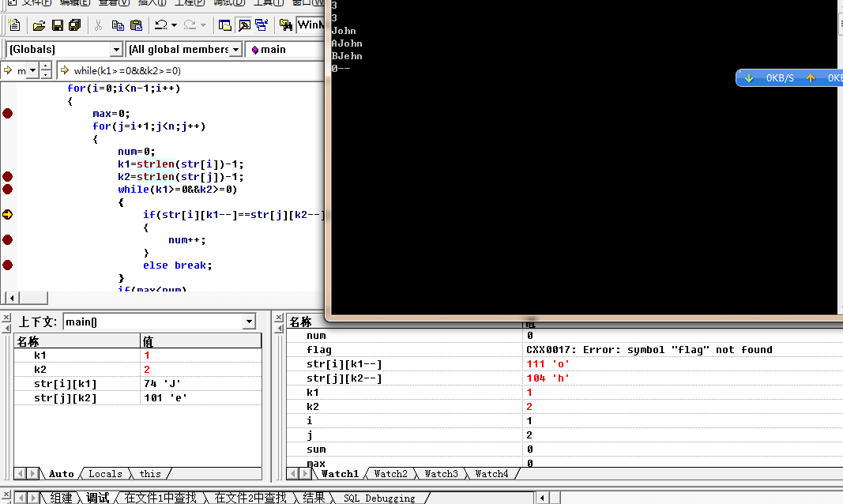Click the yellow current-line arrow marker
Viewport: 843px width, 504px height.
point(8,214)
